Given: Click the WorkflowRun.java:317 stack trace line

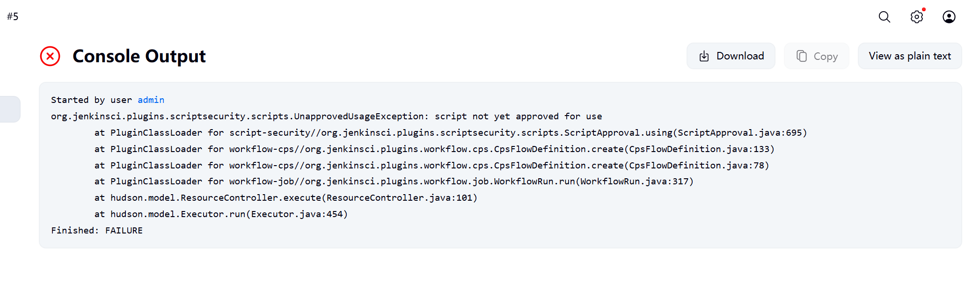Looking at the screenshot, I should coord(394,181).
